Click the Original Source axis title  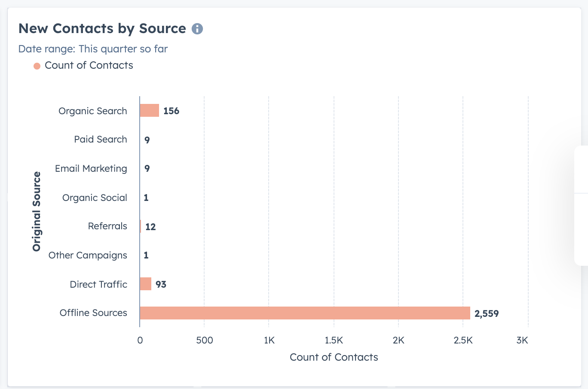pyautogui.click(x=37, y=211)
